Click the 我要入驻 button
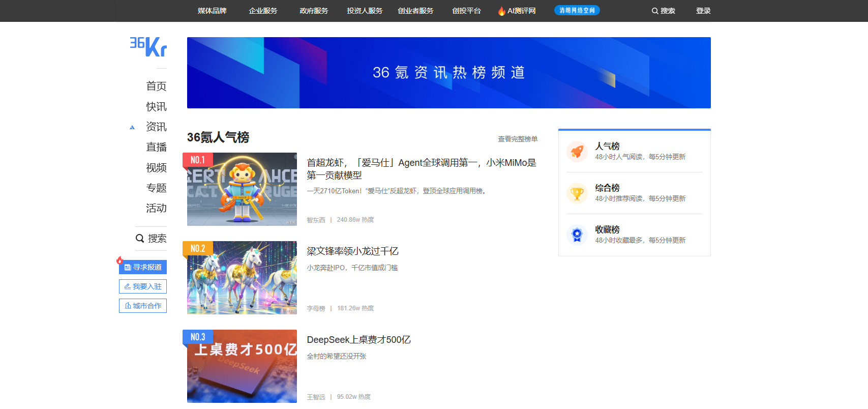Screen dimensions: 868x409 click(x=143, y=286)
